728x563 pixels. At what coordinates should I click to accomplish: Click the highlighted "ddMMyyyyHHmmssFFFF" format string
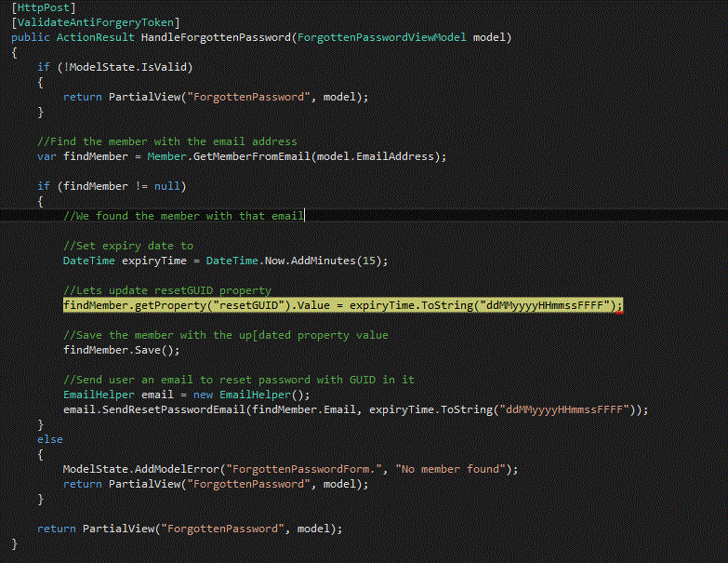545,305
